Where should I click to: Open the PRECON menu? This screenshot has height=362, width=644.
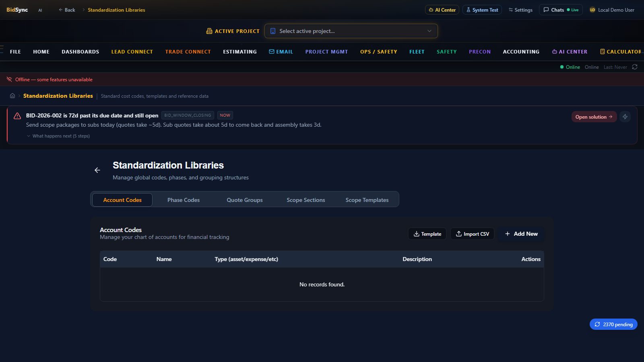[x=480, y=51]
